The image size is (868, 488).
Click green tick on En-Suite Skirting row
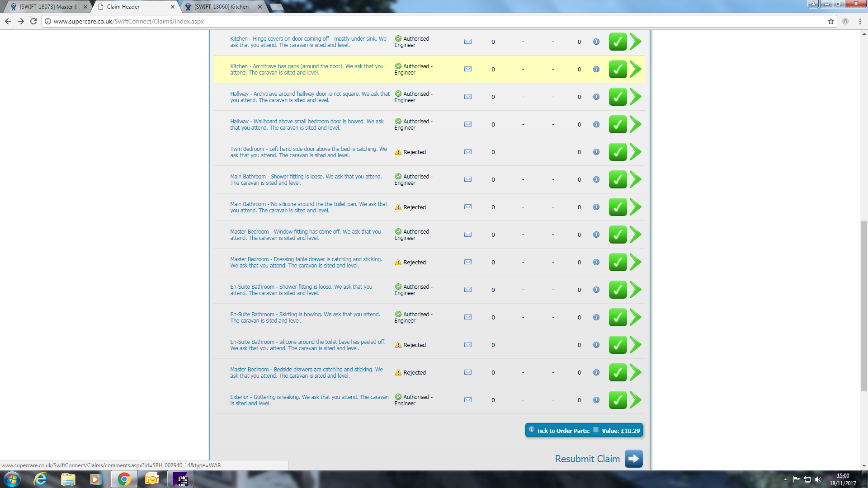coord(618,317)
